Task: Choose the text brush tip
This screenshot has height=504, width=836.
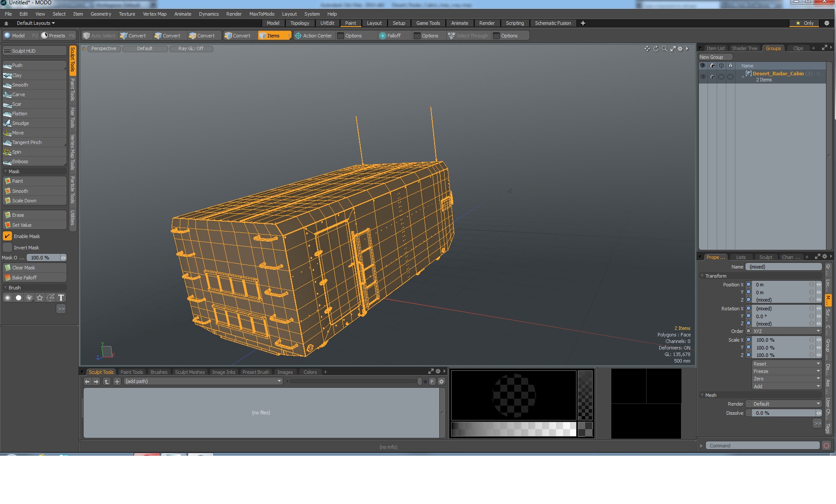Action: coord(61,298)
